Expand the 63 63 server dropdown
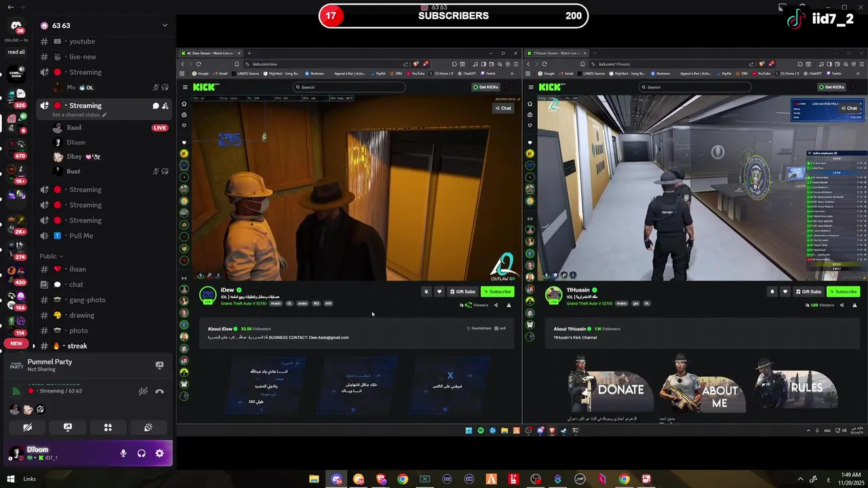 coord(165,26)
